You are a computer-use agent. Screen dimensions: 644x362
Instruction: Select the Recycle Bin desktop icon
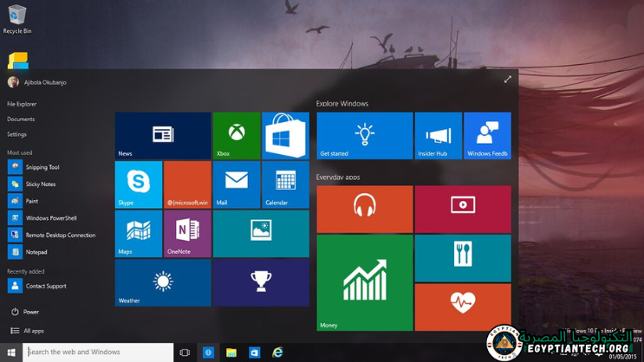[17, 19]
